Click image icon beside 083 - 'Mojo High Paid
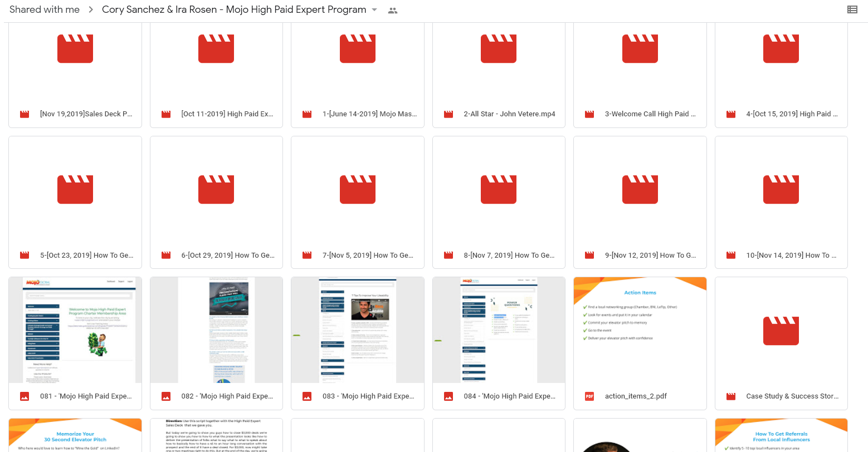This screenshot has width=868, height=452. pyautogui.click(x=307, y=396)
